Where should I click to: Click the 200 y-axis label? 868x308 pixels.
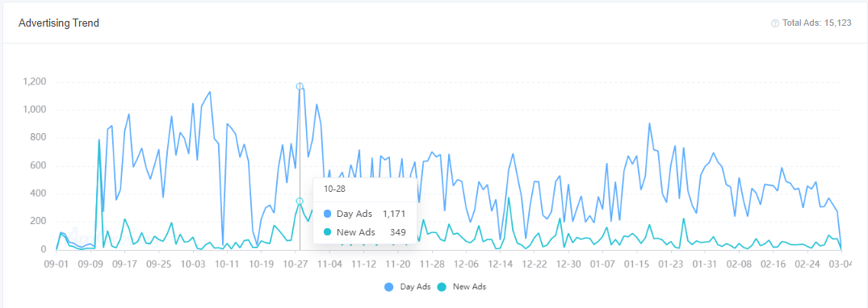pos(39,222)
